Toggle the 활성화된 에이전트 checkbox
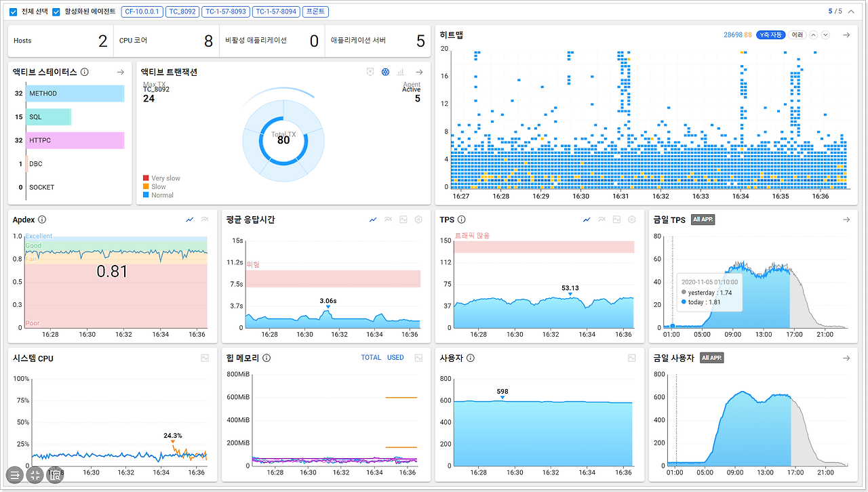Screen dimensions: 868x492 (x=56, y=12)
